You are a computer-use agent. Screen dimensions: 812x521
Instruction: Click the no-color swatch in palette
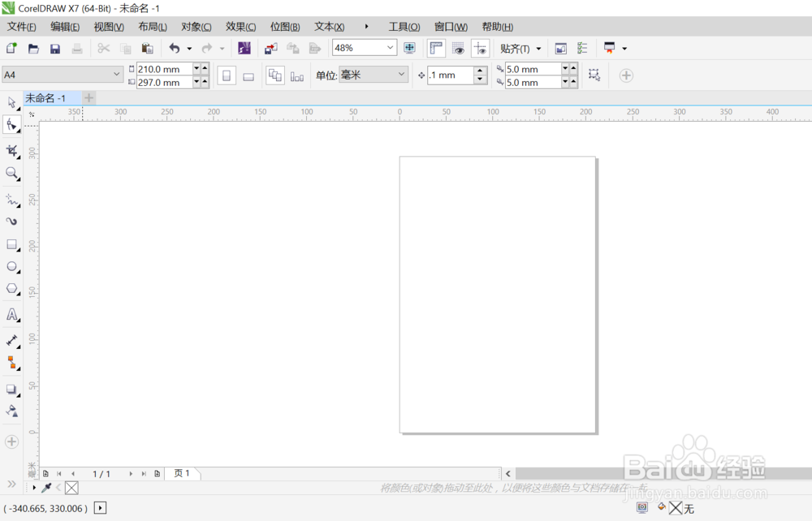point(71,488)
